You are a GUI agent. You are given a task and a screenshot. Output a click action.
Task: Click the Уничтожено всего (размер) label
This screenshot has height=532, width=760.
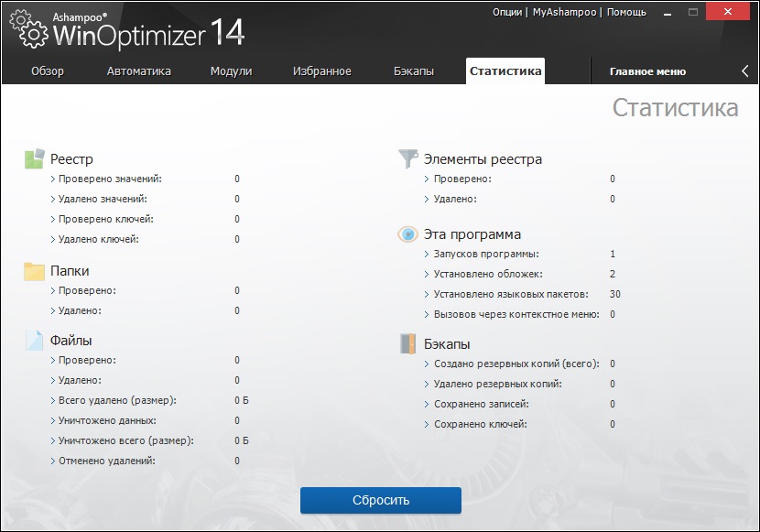(x=126, y=441)
